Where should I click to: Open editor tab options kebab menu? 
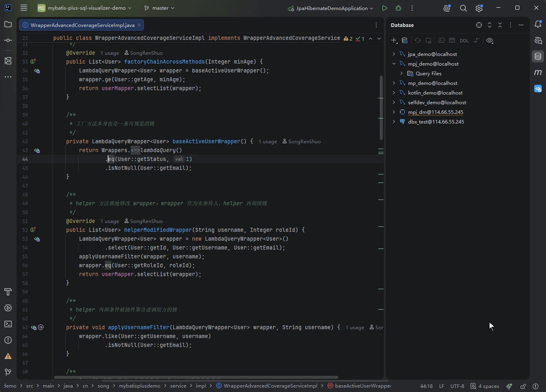376,25
